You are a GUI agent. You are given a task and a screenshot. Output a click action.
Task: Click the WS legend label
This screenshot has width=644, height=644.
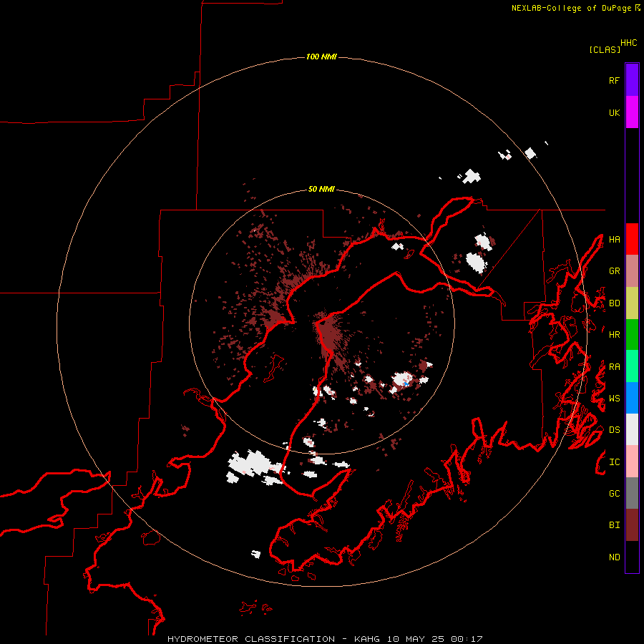[614, 399]
